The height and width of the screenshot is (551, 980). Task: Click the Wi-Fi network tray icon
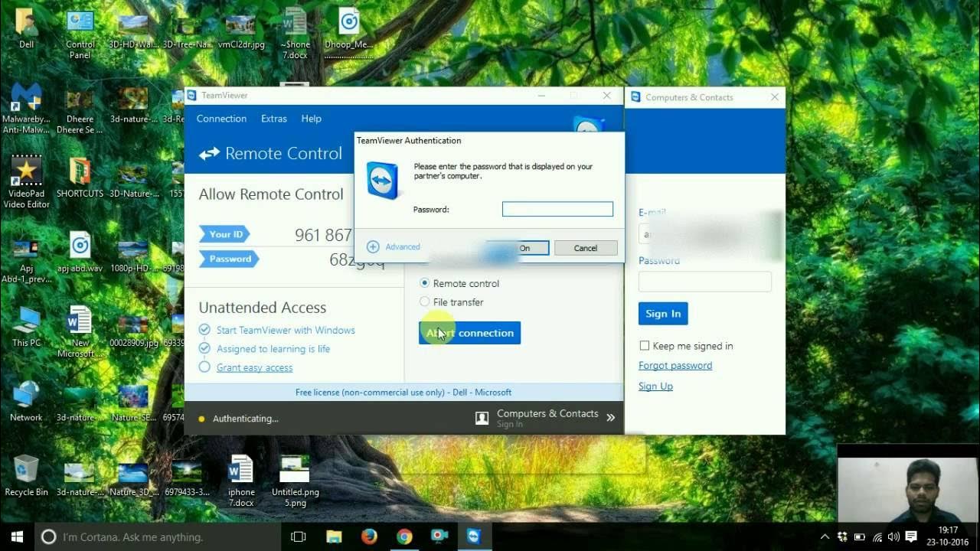point(877,537)
